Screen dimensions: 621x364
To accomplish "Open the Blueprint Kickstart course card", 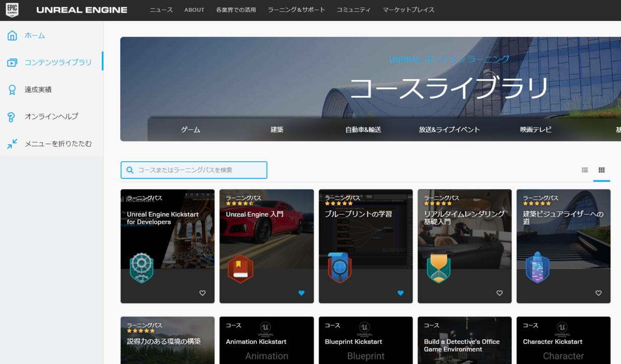I will click(x=365, y=340).
